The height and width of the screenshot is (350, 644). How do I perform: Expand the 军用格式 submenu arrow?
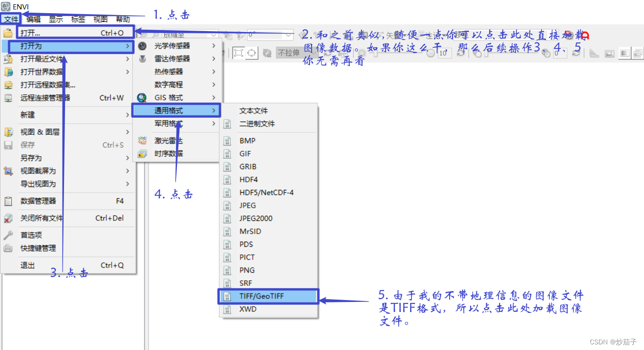point(214,123)
